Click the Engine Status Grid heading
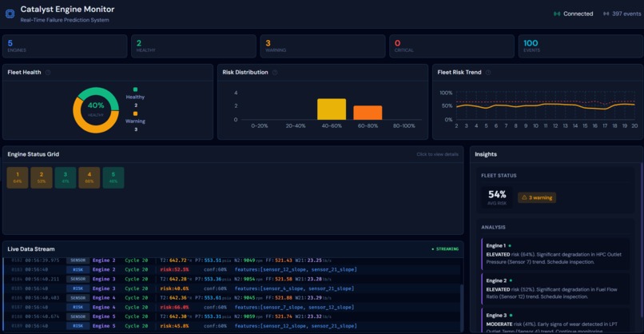 click(34, 154)
